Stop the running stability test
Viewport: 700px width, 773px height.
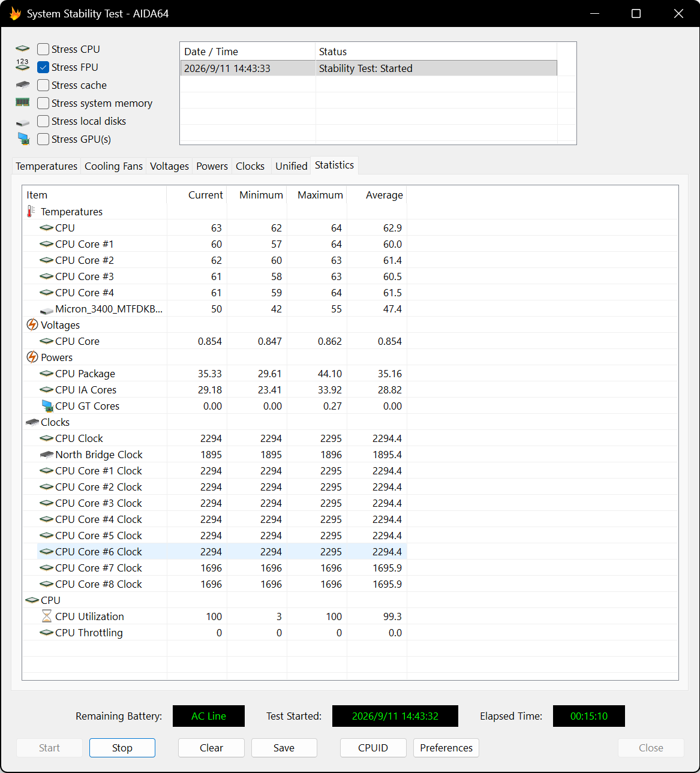[x=122, y=748]
